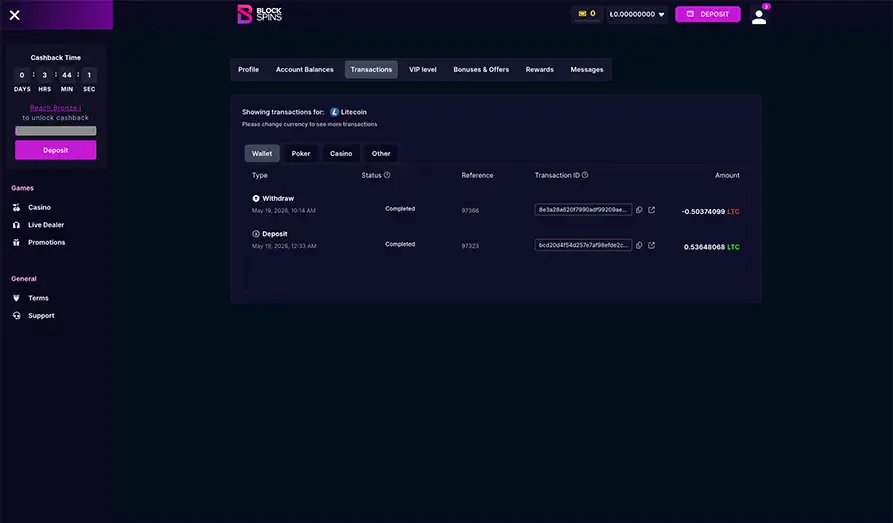Image resolution: width=893 pixels, height=523 pixels.
Task: Click the Status help question icon
Action: (x=387, y=175)
